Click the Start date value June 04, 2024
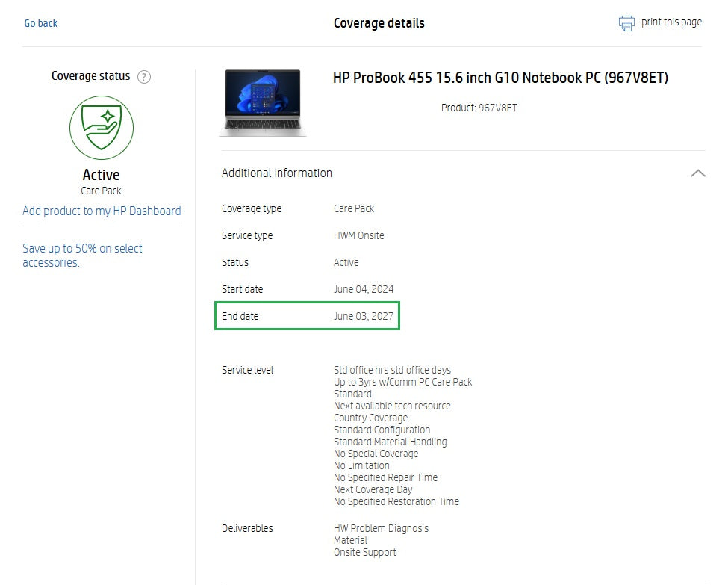This screenshot has height=585, width=728. coord(364,289)
